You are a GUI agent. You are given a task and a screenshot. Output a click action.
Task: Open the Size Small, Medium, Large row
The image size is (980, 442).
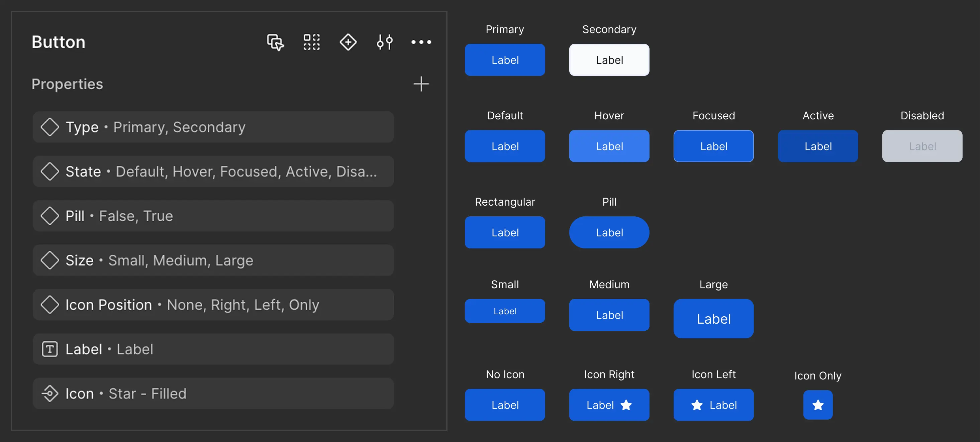click(x=213, y=260)
